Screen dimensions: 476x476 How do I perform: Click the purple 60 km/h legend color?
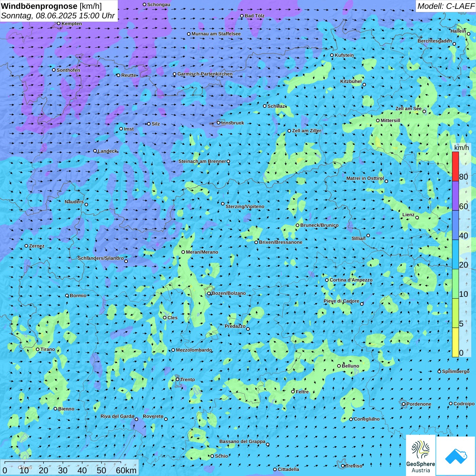click(x=455, y=196)
